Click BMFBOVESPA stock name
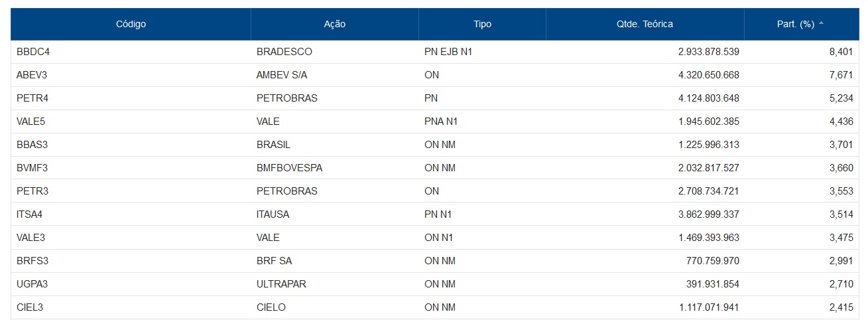 coord(289,168)
